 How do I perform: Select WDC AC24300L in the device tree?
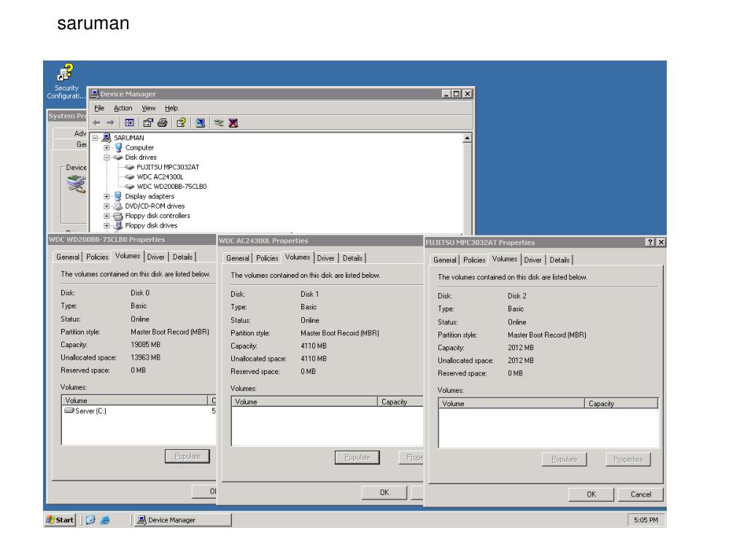[160, 176]
